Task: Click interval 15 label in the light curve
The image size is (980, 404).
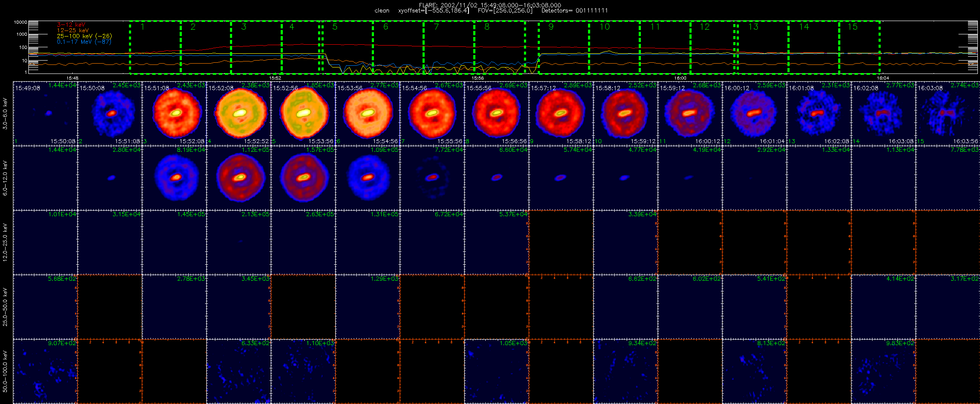Action: 852,27
